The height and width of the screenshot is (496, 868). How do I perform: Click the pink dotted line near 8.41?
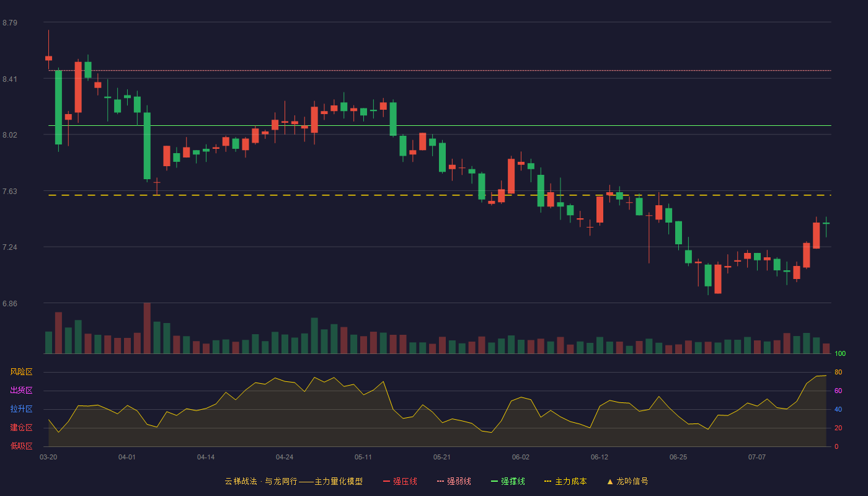tap(440, 71)
